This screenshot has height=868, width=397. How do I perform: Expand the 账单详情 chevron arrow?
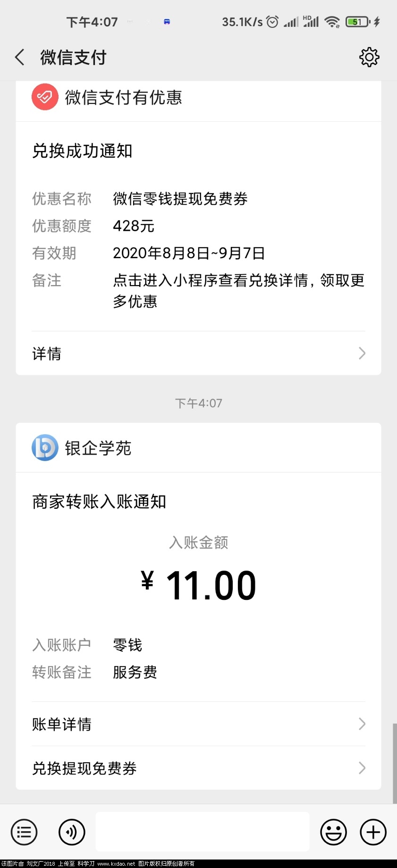point(362,724)
